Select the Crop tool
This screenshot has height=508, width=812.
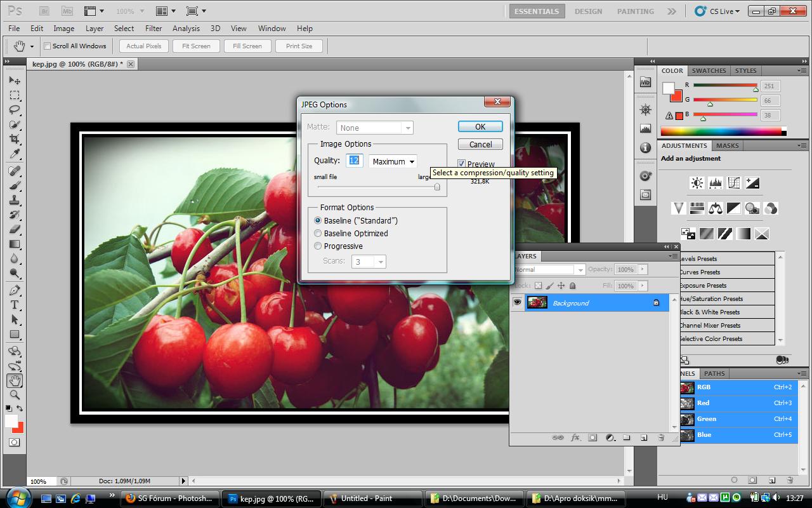tap(15, 139)
